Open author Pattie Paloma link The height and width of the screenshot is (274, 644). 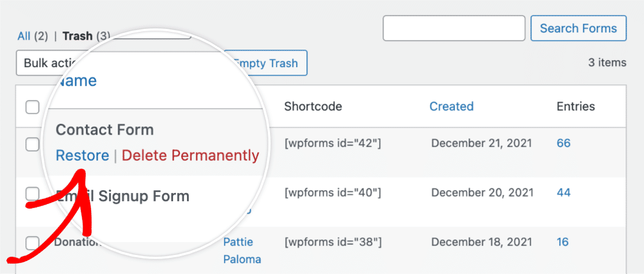point(242,250)
